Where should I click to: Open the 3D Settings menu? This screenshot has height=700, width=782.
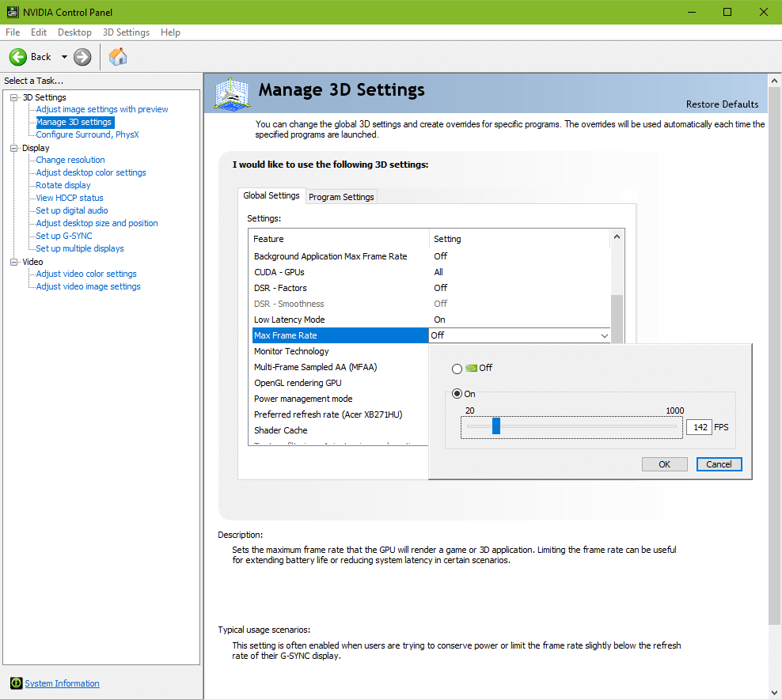pos(126,32)
